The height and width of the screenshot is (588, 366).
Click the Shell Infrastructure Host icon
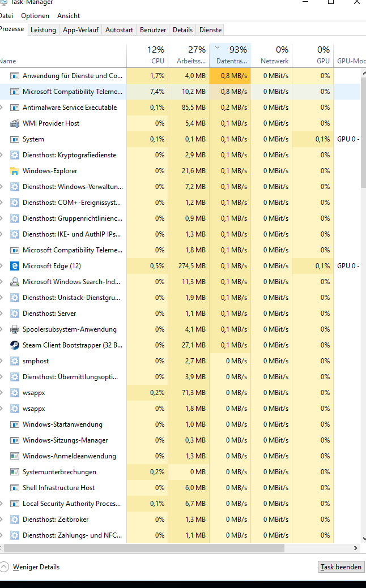pyautogui.click(x=15, y=487)
